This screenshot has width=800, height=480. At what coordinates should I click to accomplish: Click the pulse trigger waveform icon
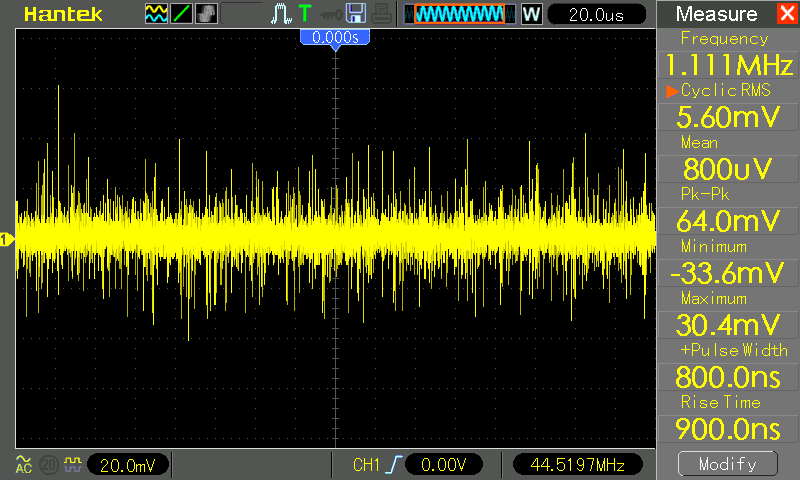(x=281, y=14)
